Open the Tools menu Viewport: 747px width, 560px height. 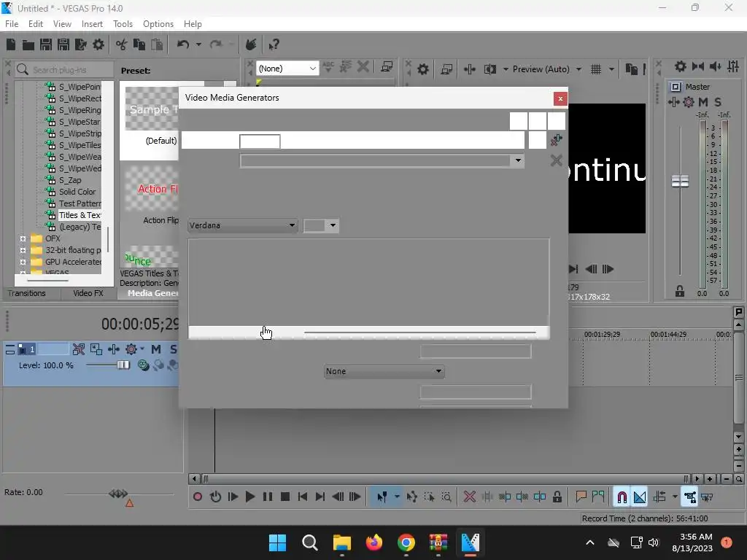click(123, 24)
